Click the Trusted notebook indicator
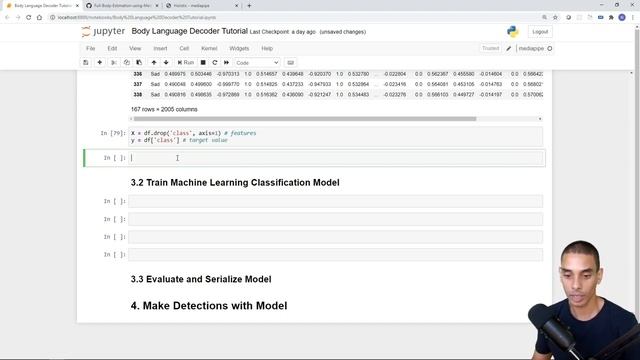Screen dimensions: 640x360 point(491,48)
